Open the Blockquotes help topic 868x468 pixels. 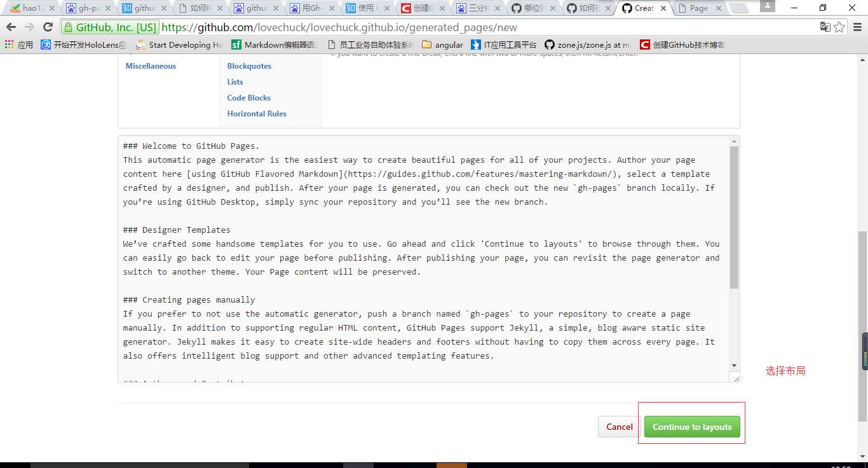(x=249, y=66)
